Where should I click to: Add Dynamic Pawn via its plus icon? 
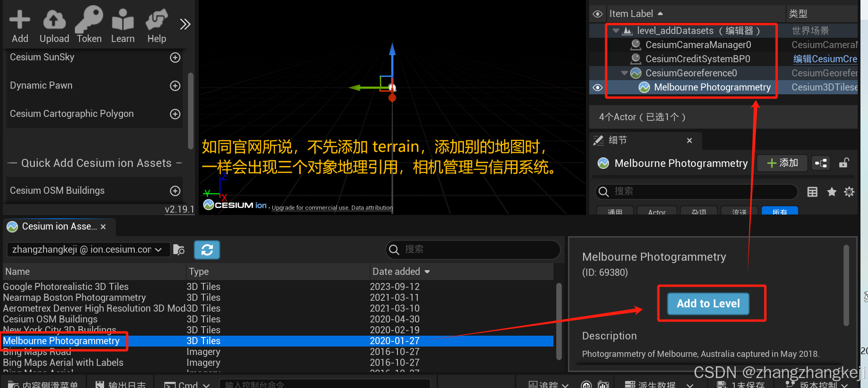(175, 86)
